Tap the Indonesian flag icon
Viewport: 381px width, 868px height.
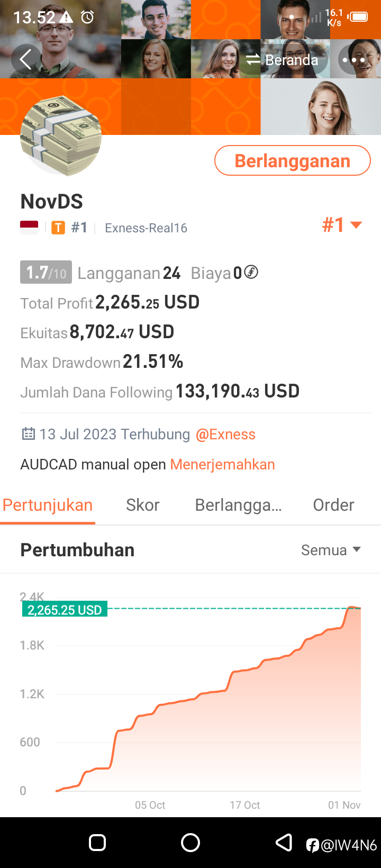pyautogui.click(x=29, y=228)
